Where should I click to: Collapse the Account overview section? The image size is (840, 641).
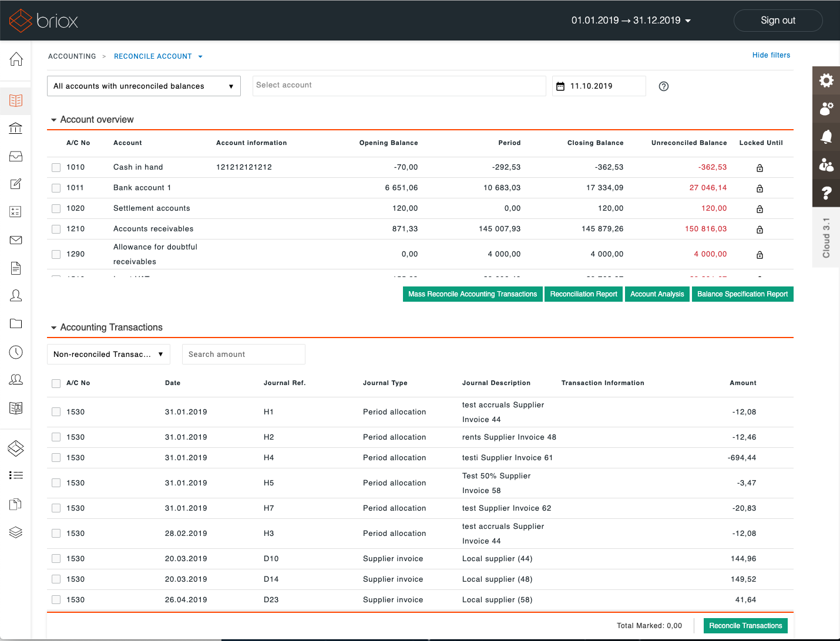pyautogui.click(x=54, y=119)
